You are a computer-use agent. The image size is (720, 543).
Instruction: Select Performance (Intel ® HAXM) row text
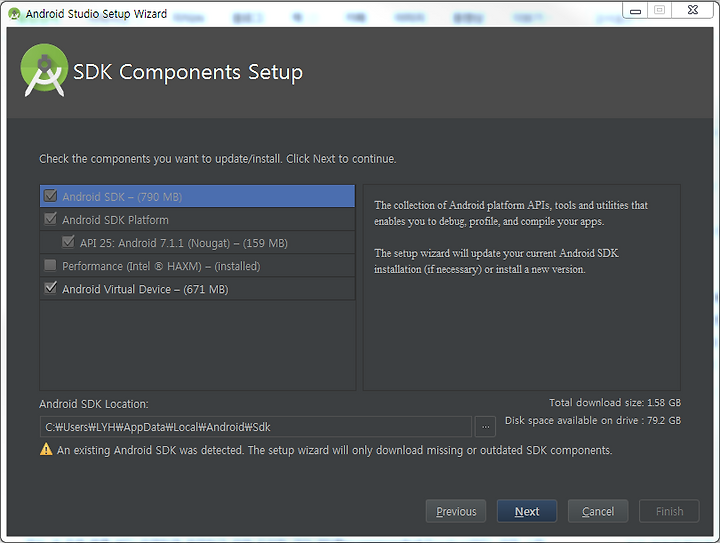click(161, 266)
